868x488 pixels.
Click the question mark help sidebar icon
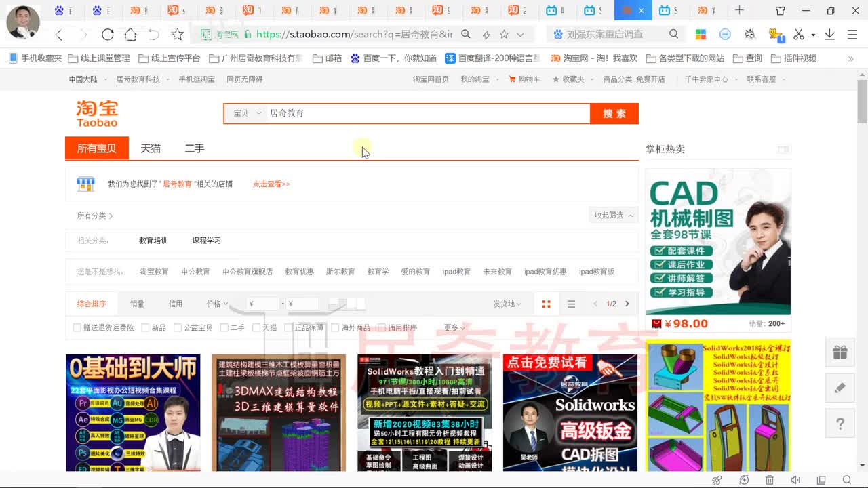coord(840,424)
